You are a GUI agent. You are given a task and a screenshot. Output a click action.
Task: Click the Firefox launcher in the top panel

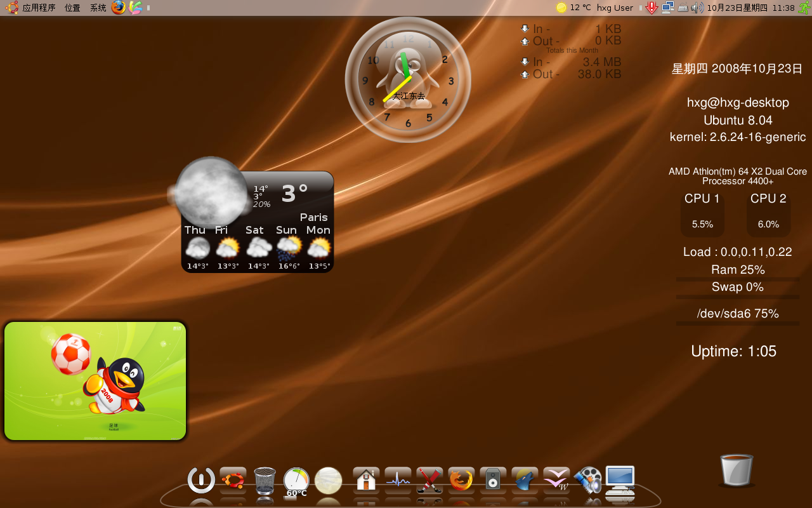click(118, 8)
